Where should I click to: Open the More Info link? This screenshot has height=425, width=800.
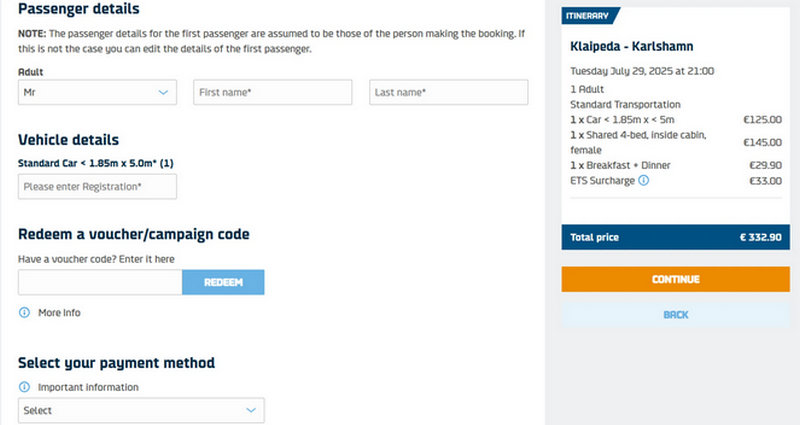59,313
